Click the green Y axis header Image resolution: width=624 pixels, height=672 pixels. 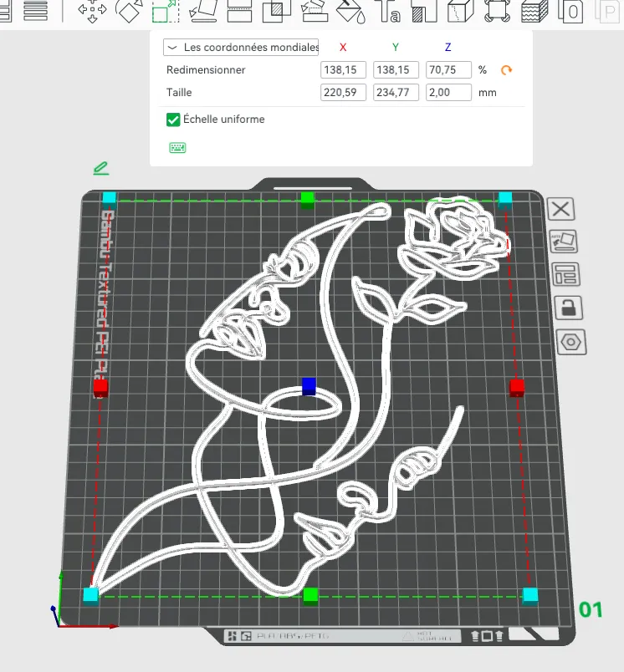pyautogui.click(x=396, y=47)
